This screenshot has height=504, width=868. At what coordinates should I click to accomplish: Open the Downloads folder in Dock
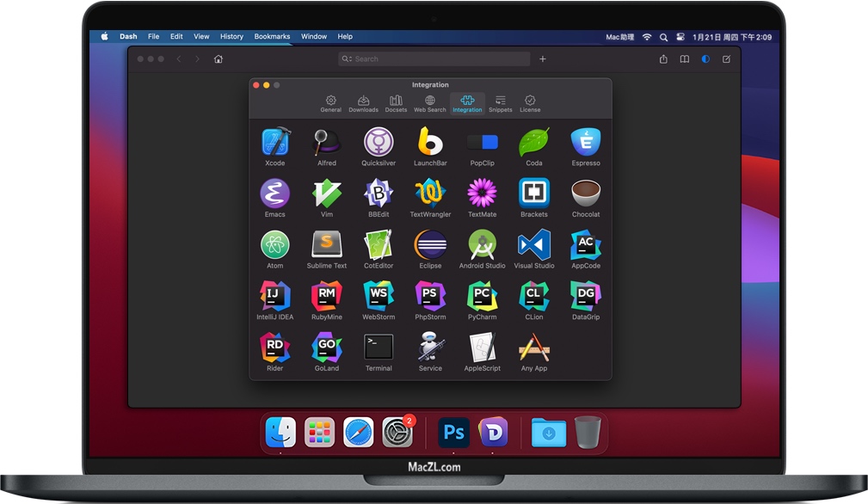pyautogui.click(x=549, y=432)
